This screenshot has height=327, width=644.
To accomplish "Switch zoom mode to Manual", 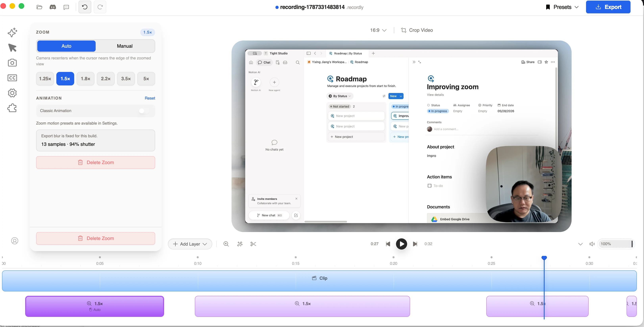I will point(125,46).
